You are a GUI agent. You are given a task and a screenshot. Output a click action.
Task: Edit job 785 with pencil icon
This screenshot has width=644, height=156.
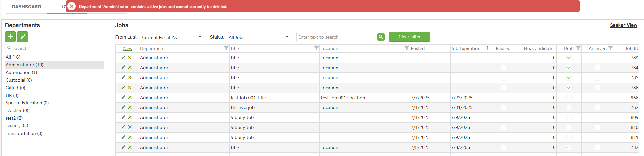[x=123, y=77]
